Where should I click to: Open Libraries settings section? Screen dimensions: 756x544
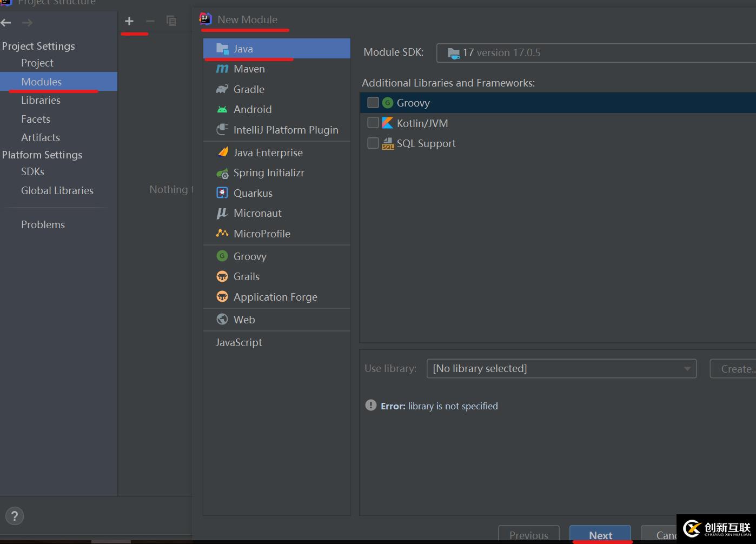pos(41,100)
